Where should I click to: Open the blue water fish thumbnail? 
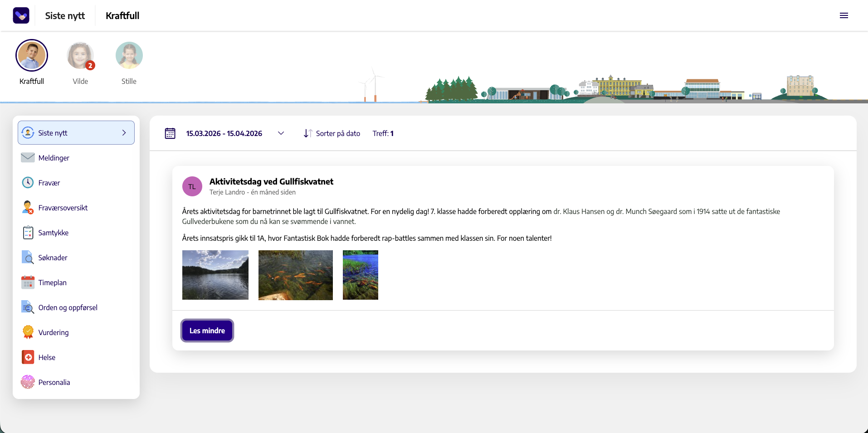click(x=361, y=275)
